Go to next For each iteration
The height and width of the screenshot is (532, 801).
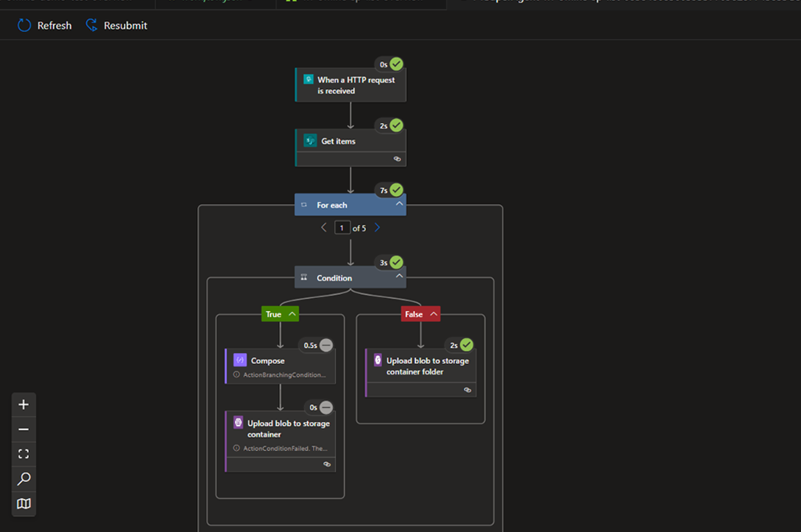click(377, 227)
